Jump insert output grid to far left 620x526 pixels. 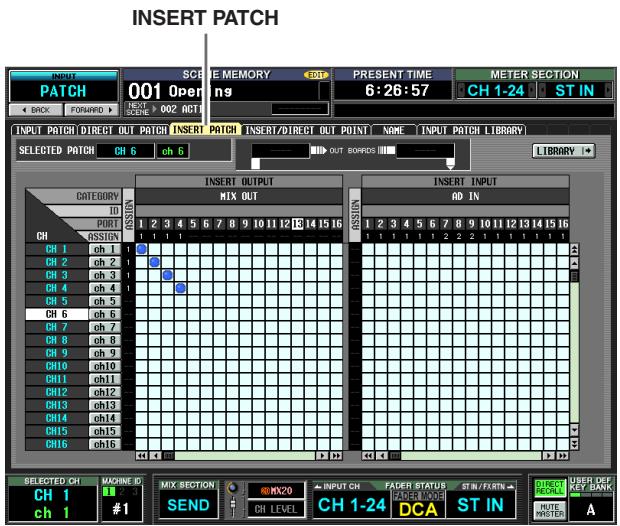pyautogui.click(x=142, y=456)
